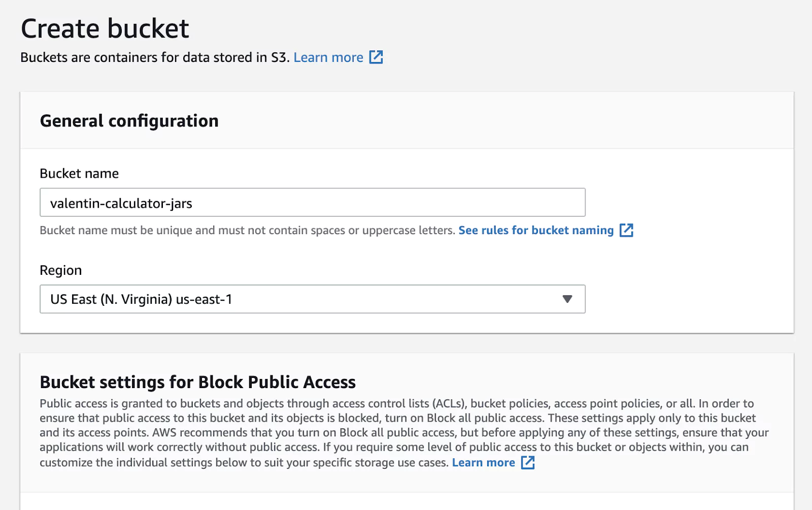Screen dimensions: 812x510
Task: Click the Learn more link under Create bucket
Action: coord(328,57)
